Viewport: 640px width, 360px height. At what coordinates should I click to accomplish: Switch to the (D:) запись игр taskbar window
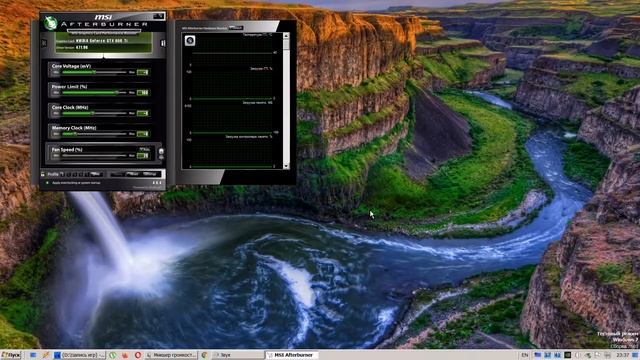79,355
